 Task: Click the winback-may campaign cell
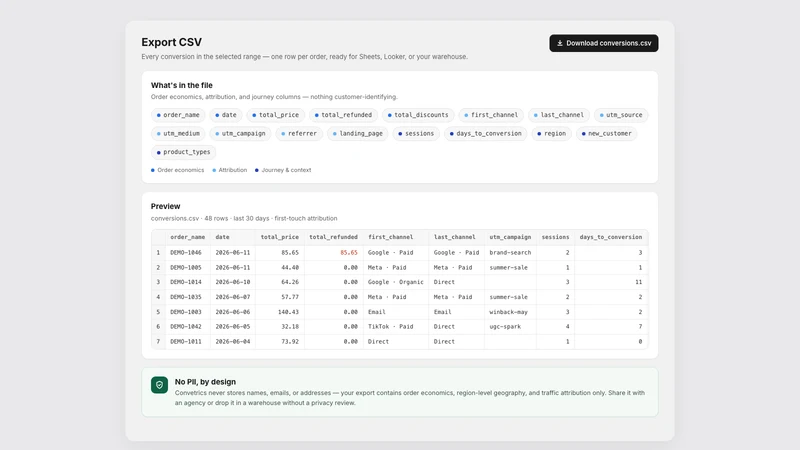click(x=509, y=312)
